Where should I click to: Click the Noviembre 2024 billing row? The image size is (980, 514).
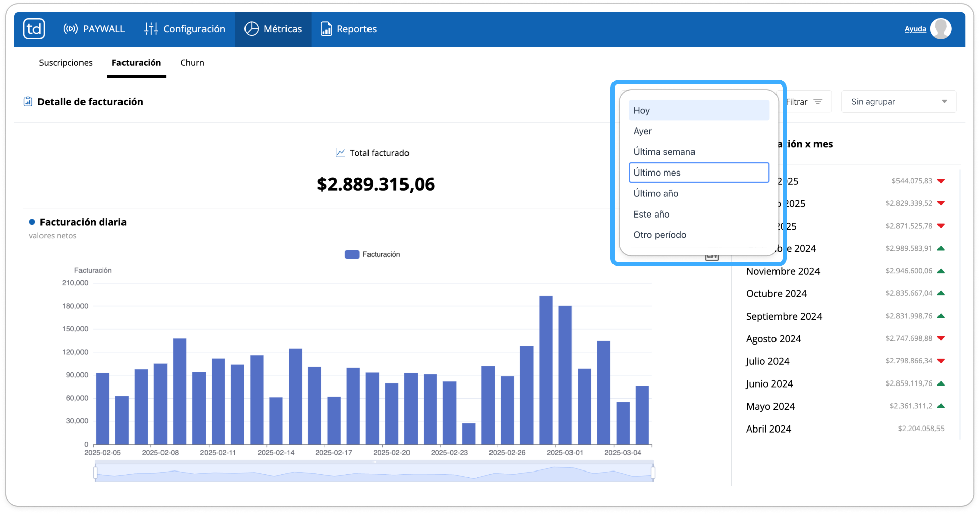[x=845, y=271]
